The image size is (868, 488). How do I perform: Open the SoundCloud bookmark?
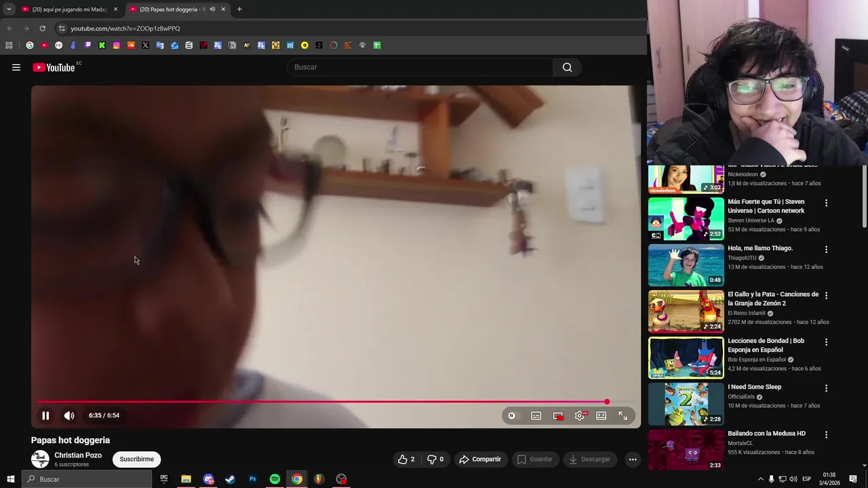coord(131,45)
